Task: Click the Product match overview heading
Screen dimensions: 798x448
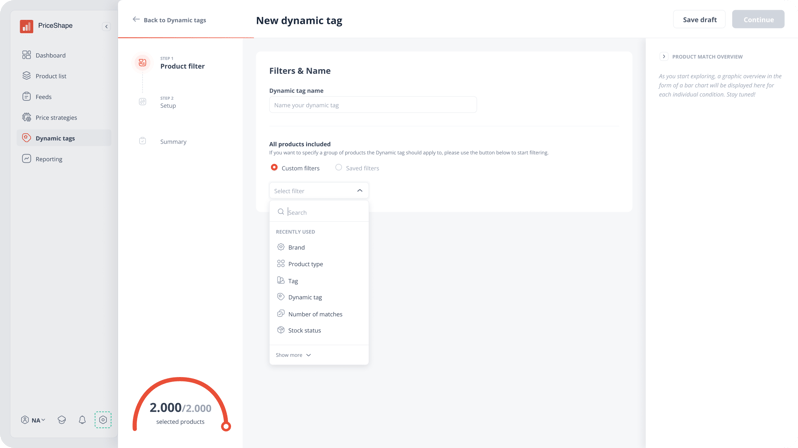Action: pyautogui.click(x=707, y=57)
